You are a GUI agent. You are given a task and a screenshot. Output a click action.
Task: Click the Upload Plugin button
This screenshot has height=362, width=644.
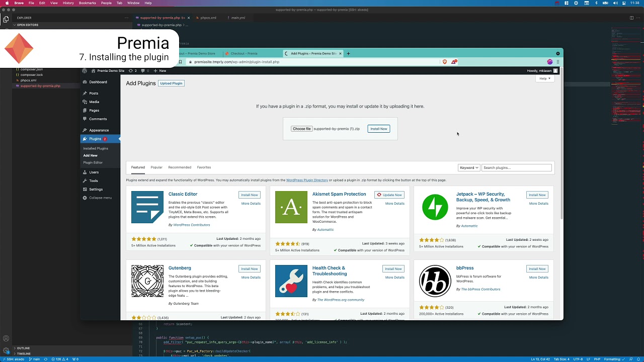pyautogui.click(x=171, y=83)
